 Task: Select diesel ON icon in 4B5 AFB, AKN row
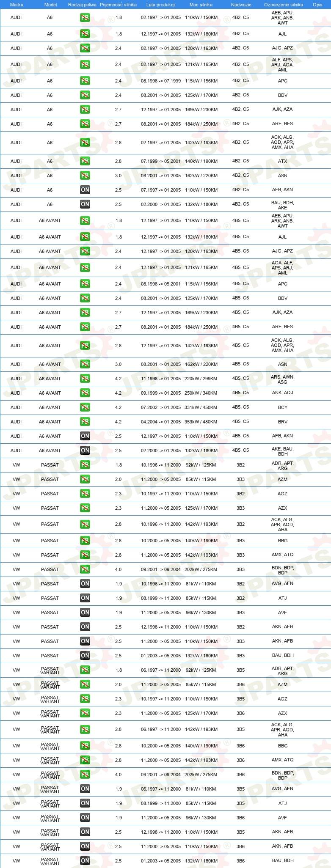[x=85, y=436]
